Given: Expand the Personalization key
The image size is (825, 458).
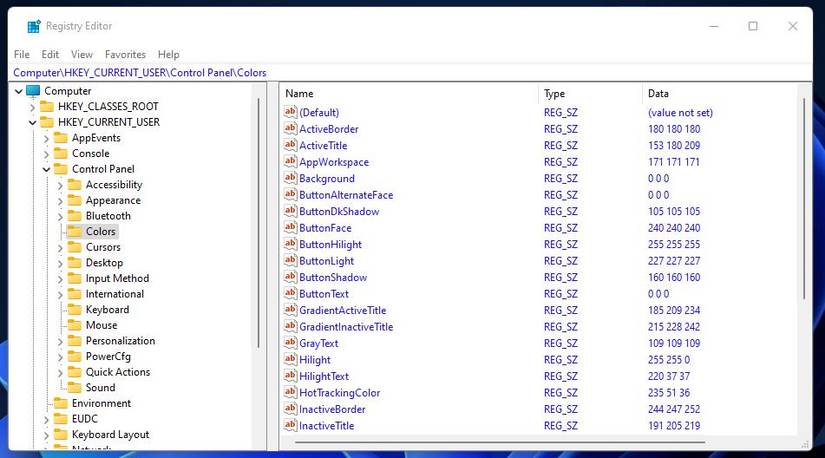Looking at the screenshot, I should click(x=60, y=342).
